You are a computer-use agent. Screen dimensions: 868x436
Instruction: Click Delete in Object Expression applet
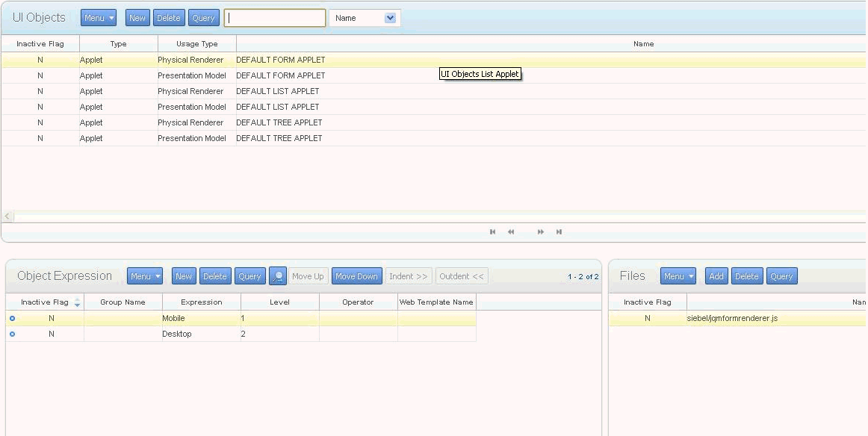(x=215, y=276)
